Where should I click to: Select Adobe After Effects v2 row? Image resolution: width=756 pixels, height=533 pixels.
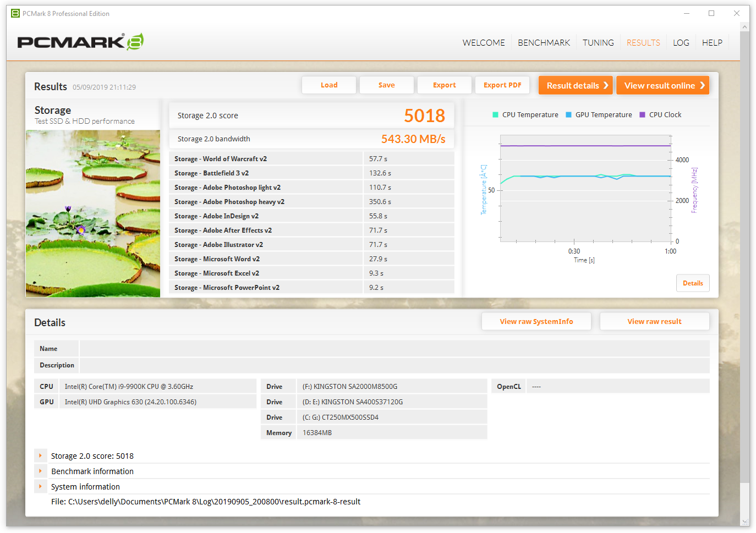tap(311, 230)
